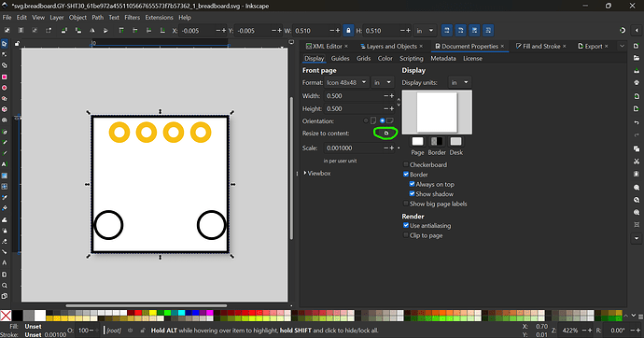The width and height of the screenshot is (644, 338).
Task: Select the Ellipse tool in toolbox
Action: 5,88
